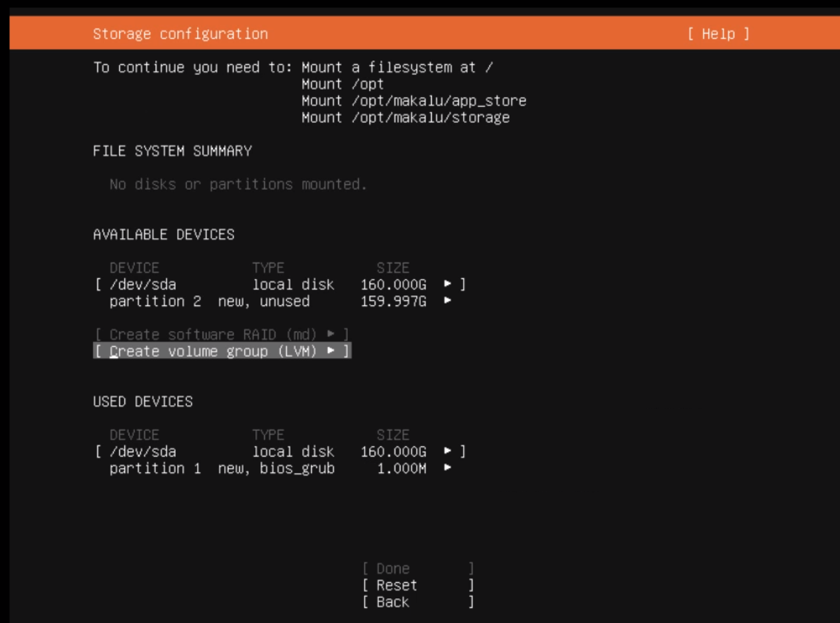The width and height of the screenshot is (840, 623).
Task: Expand /dev/sda under USED DEVICES
Action: click(x=446, y=452)
